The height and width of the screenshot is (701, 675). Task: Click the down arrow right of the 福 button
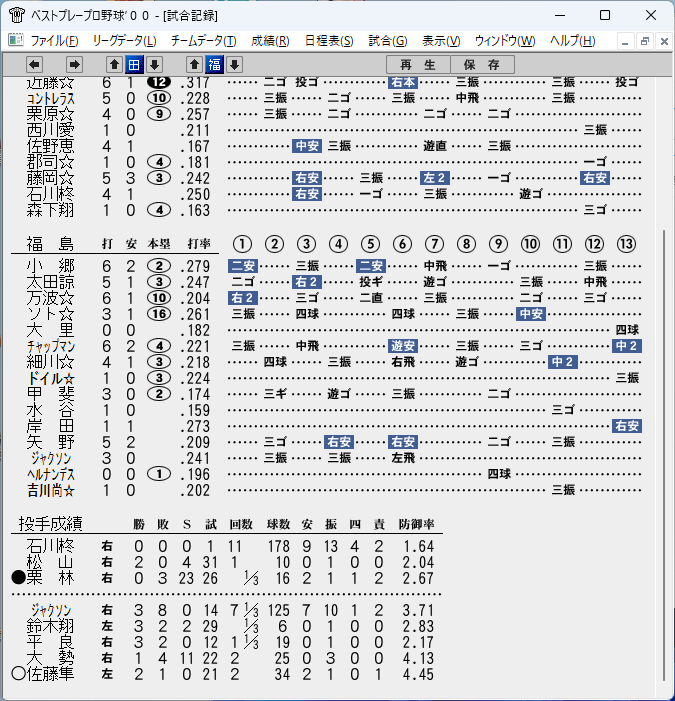pos(234,65)
